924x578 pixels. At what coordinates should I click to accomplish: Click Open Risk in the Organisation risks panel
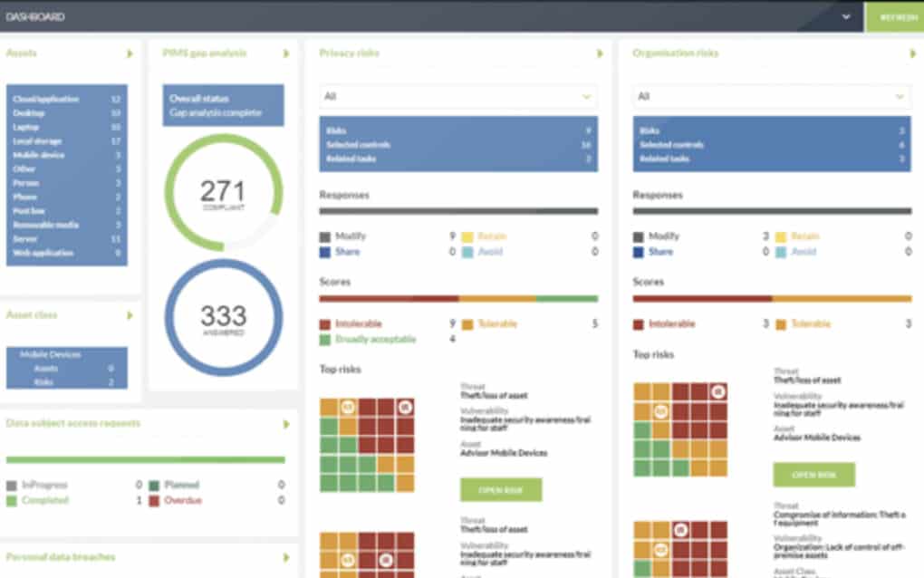[x=813, y=475]
